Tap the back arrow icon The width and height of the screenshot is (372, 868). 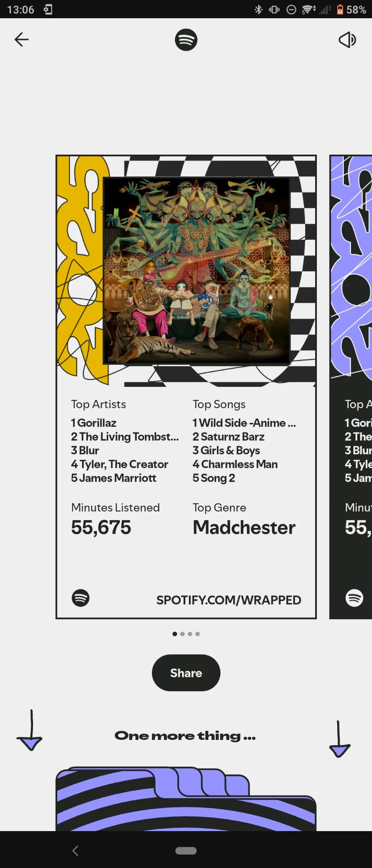click(21, 40)
